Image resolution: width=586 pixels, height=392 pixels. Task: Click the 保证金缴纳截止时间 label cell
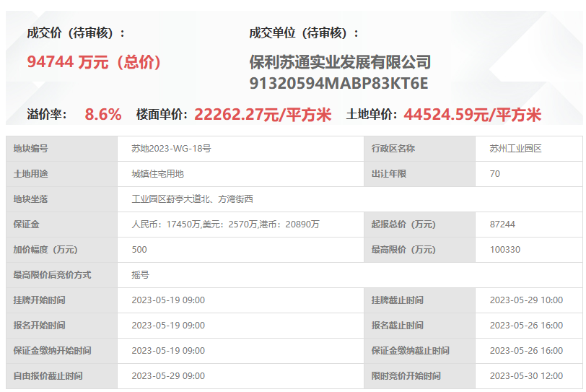(x=420, y=351)
